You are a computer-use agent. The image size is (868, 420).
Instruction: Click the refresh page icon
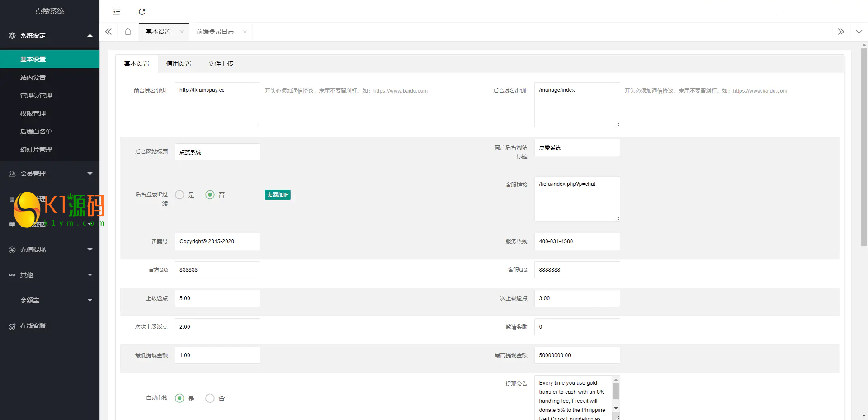(x=142, y=12)
